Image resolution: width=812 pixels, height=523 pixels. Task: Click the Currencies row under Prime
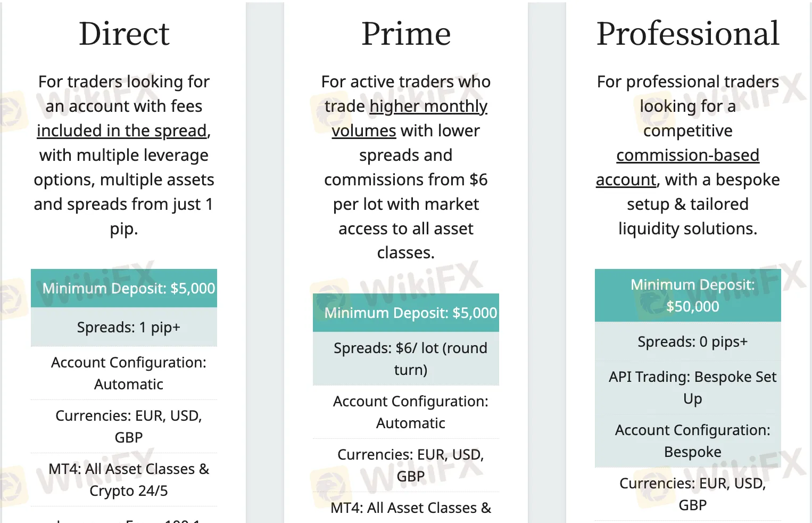406,465
